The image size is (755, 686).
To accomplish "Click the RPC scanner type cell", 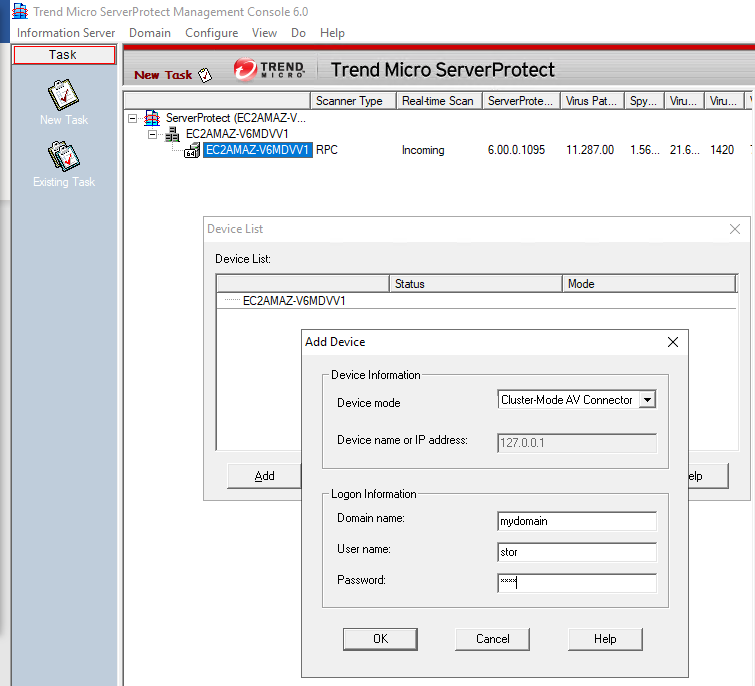I will click(x=327, y=150).
